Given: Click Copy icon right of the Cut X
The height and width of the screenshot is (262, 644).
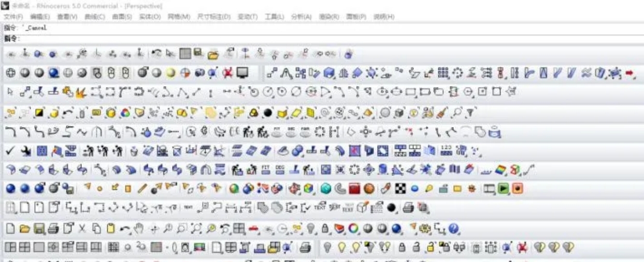Looking at the screenshot, I should [x=96, y=229].
